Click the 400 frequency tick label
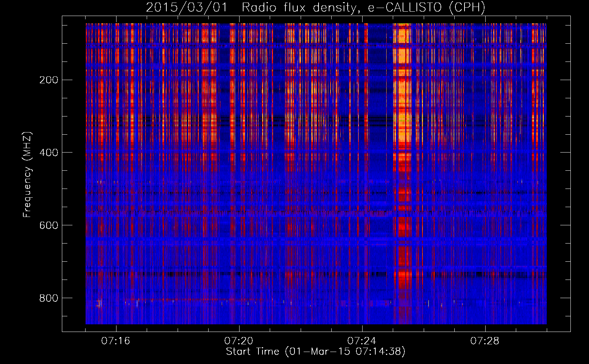Screen dimensions: 589x364 [x=48, y=153]
